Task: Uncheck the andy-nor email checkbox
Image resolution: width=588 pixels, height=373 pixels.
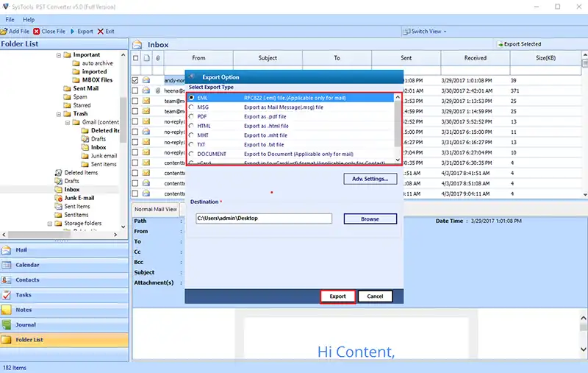Action: pos(135,80)
